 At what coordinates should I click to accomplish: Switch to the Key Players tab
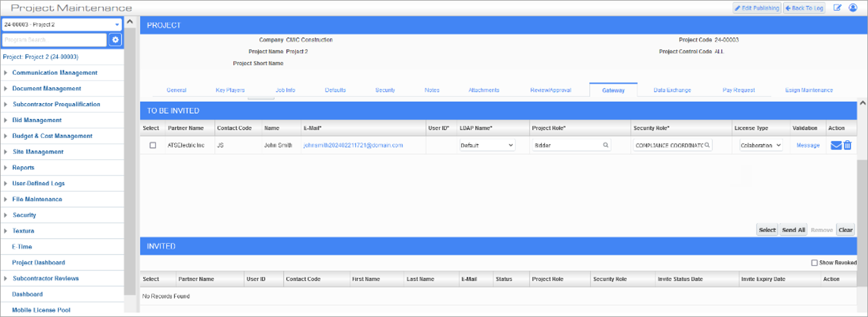230,90
